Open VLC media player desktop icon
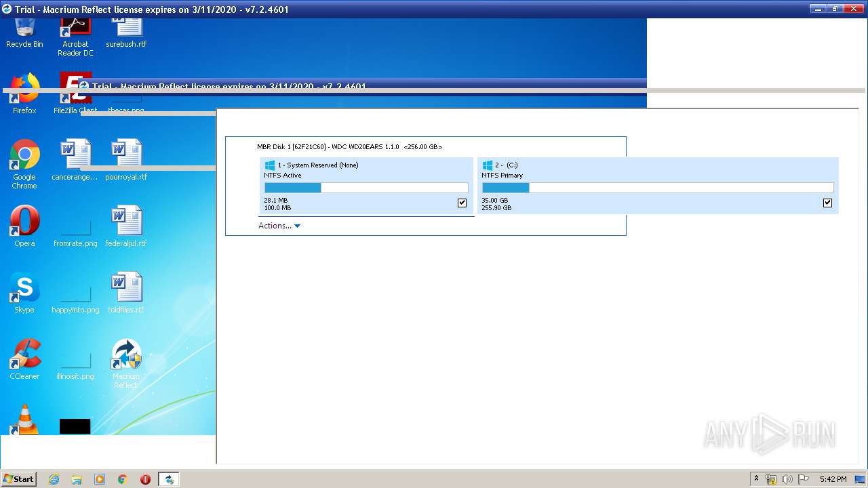This screenshot has height=488, width=868. pyautogui.click(x=24, y=419)
